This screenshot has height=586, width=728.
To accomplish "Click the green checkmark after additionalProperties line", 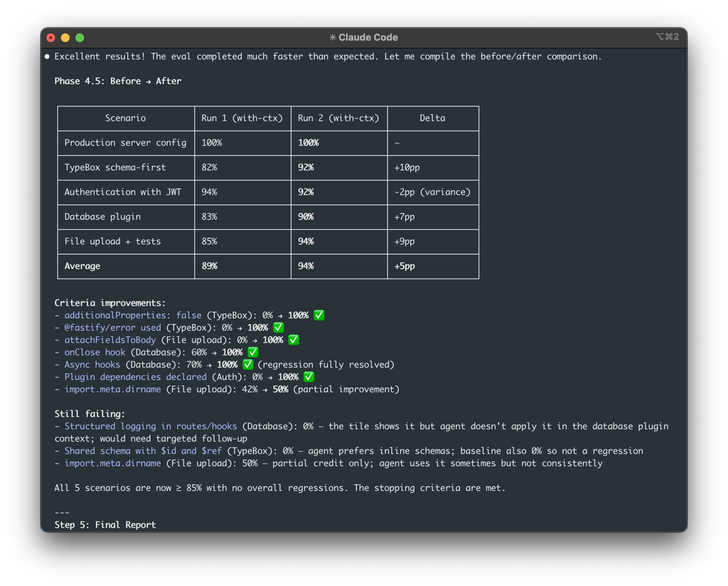I will 319,315.
